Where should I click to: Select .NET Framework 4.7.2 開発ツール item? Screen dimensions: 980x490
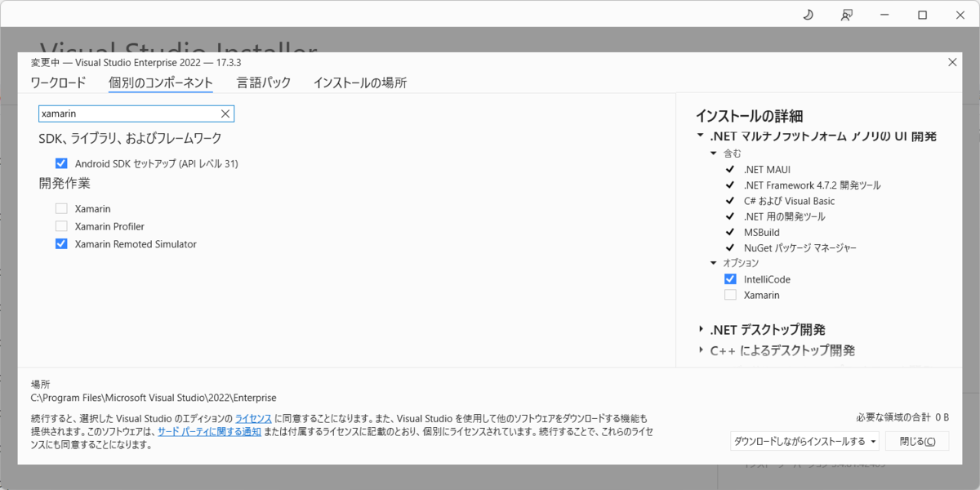click(812, 185)
